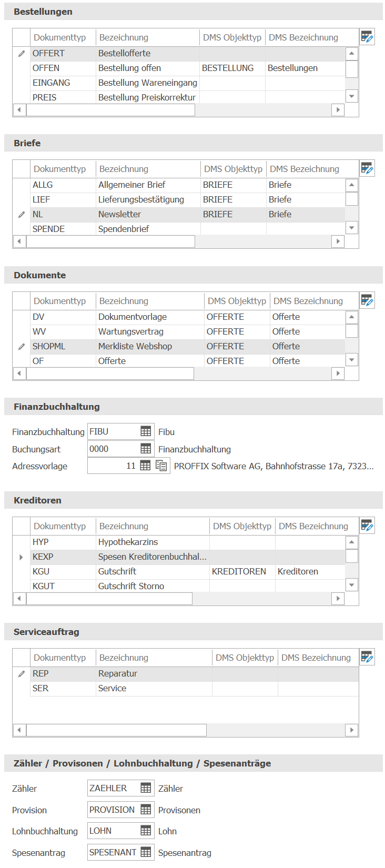Select the ALLG 'Allgemeiner Brief' row

tap(188, 185)
